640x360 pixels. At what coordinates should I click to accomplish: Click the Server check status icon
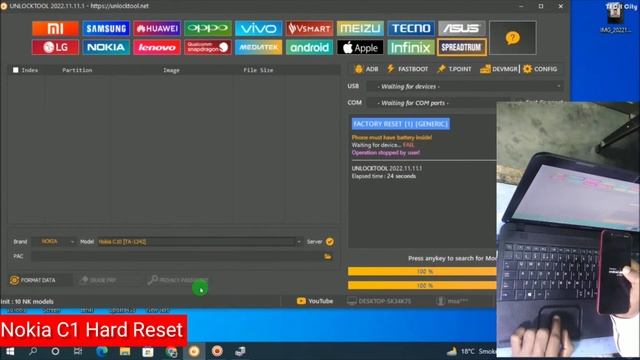click(330, 242)
